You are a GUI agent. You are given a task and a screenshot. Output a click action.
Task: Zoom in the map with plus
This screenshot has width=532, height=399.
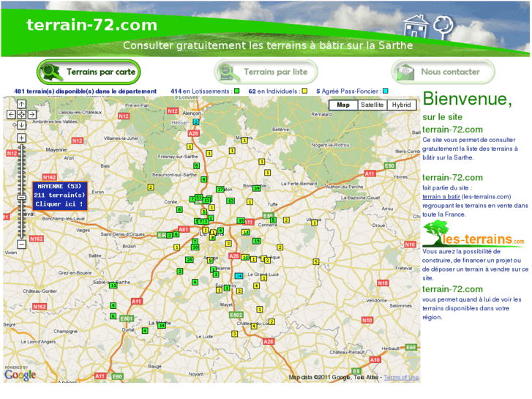(21, 138)
